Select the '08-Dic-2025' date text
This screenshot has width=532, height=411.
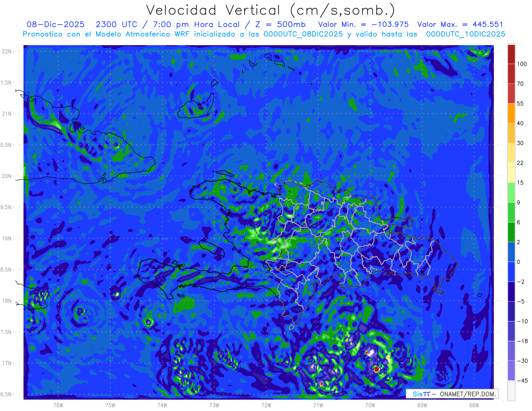coord(55,24)
